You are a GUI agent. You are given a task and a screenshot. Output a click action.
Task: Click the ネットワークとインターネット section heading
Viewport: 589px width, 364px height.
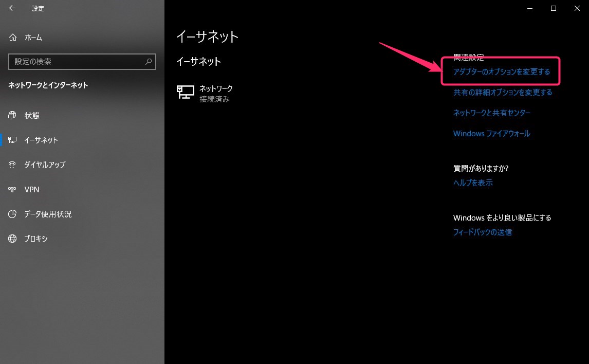tap(48, 85)
